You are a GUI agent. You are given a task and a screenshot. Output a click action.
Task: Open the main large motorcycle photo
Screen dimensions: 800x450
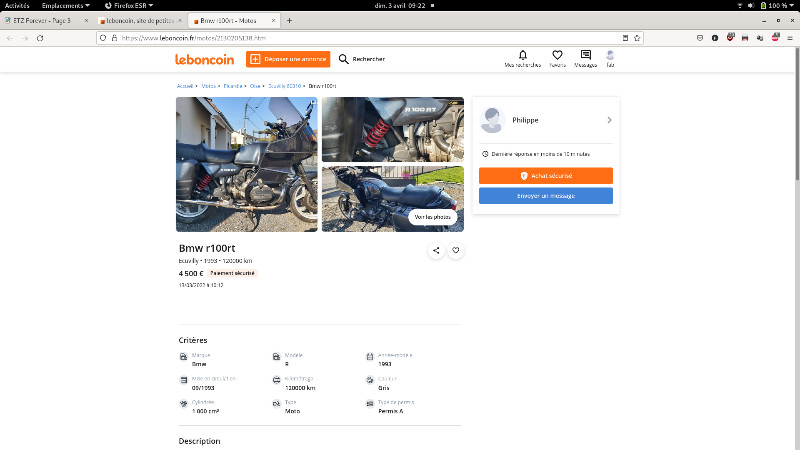click(x=246, y=164)
